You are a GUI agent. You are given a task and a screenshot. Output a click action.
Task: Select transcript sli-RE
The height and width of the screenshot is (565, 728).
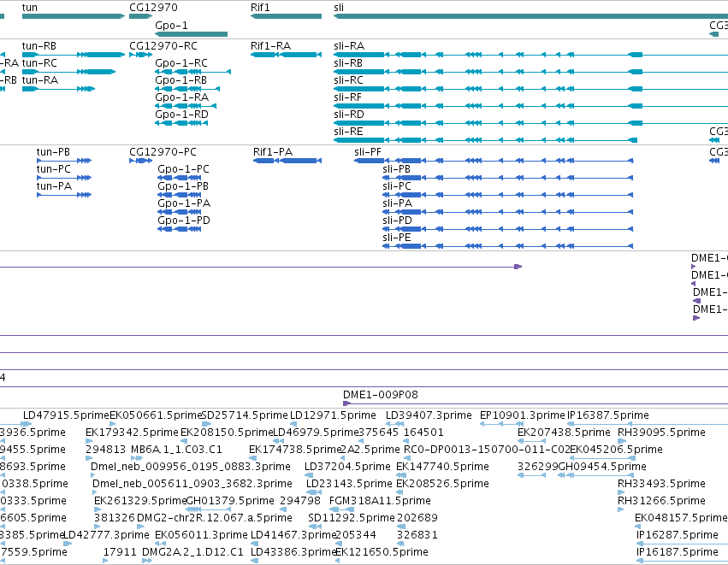point(485,140)
